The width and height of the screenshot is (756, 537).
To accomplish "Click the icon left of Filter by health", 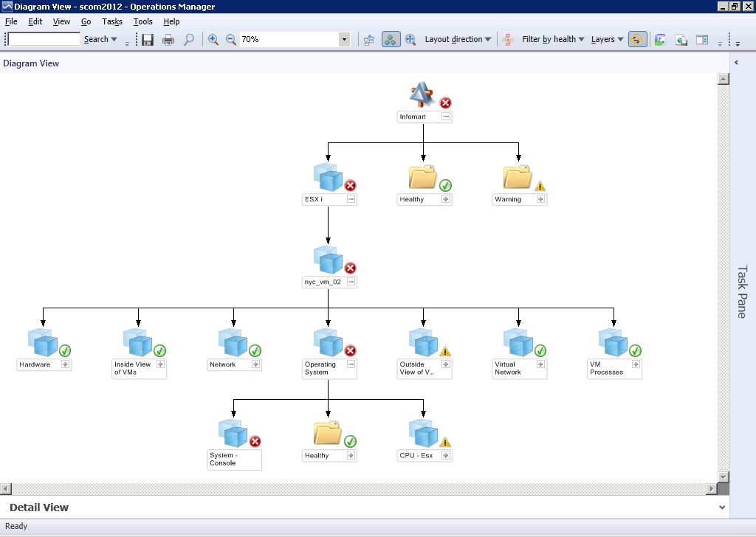I will tap(508, 40).
